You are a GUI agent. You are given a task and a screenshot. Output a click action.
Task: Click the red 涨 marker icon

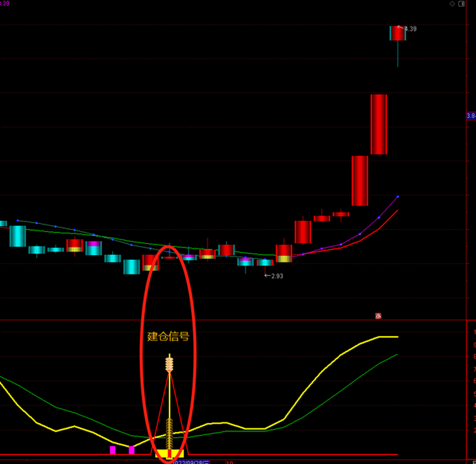(378, 316)
